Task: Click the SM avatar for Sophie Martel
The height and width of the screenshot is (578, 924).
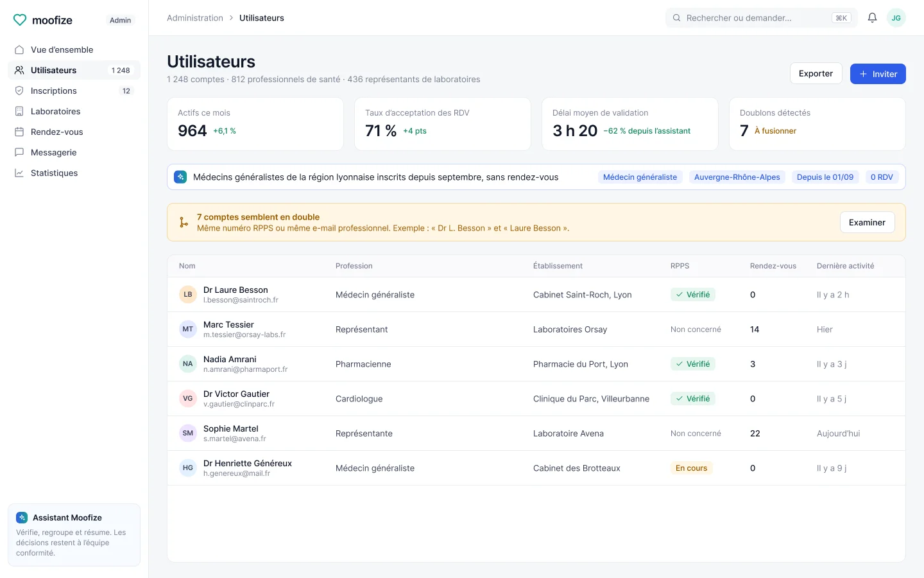Action: [187, 433]
